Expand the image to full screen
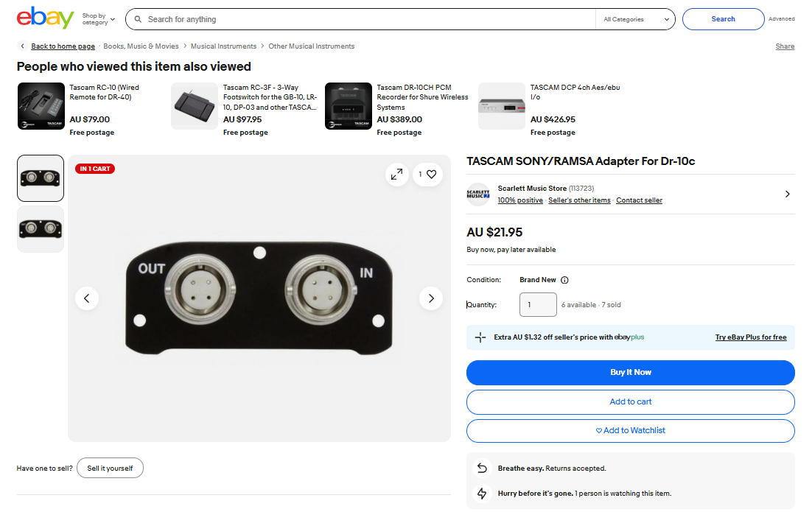Image resolution: width=812 pixels, height=512 pixels. tap(396, 175)
